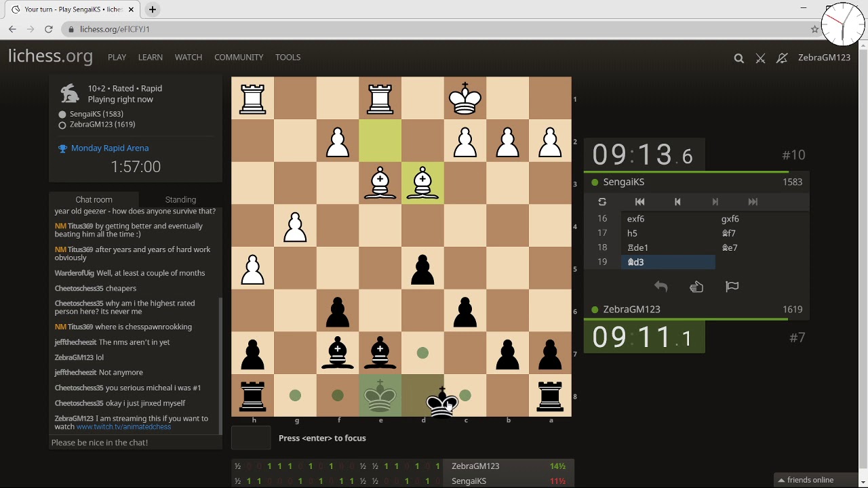Click the address bar URL lichess.org
Screen dimensions: 868x488
[115, 29]
